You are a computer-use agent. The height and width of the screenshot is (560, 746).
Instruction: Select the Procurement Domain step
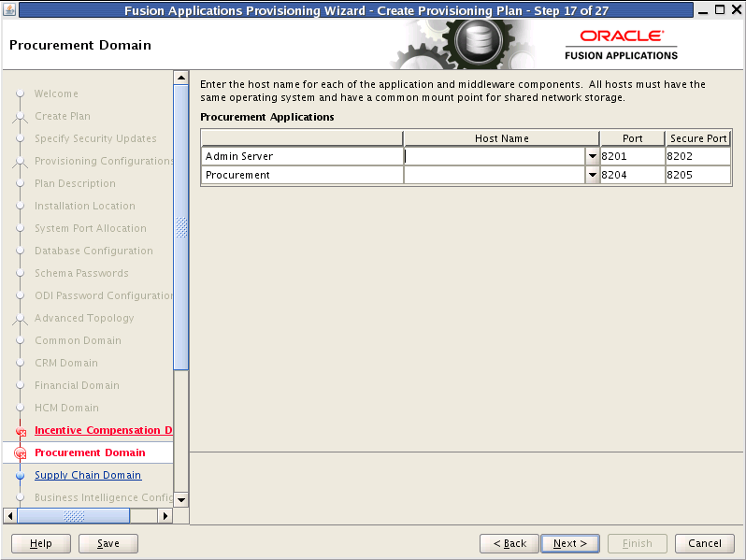pos(90,452)
